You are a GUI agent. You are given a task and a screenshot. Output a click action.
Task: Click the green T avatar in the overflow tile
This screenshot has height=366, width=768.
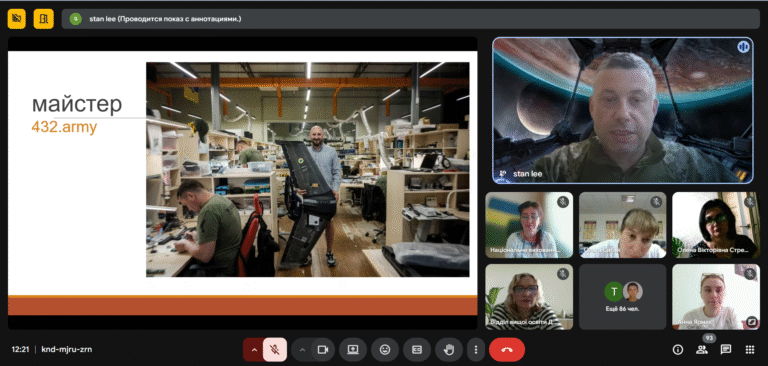(x=613, y=291)
